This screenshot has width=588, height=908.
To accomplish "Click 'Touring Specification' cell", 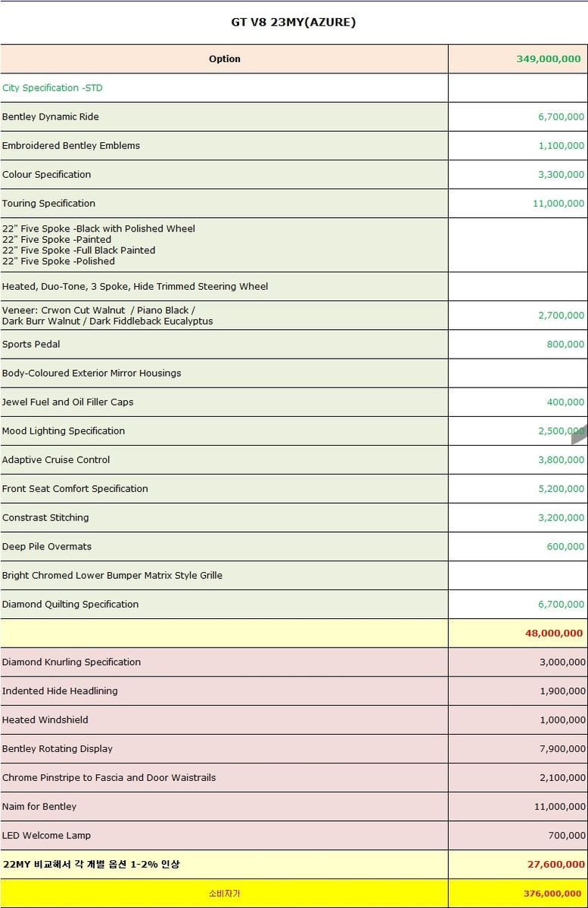I will pyautogui.click(x=224, y=203).
